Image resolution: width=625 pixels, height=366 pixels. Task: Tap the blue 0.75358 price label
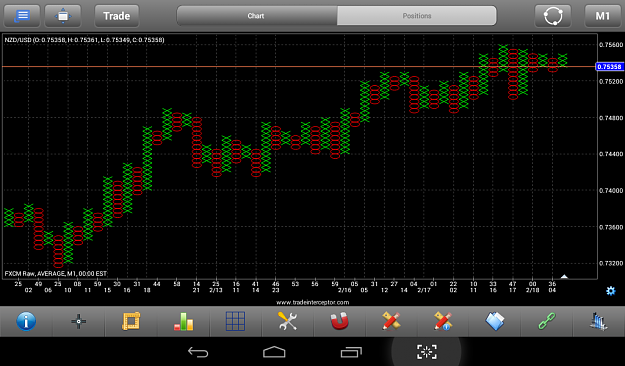609,67
